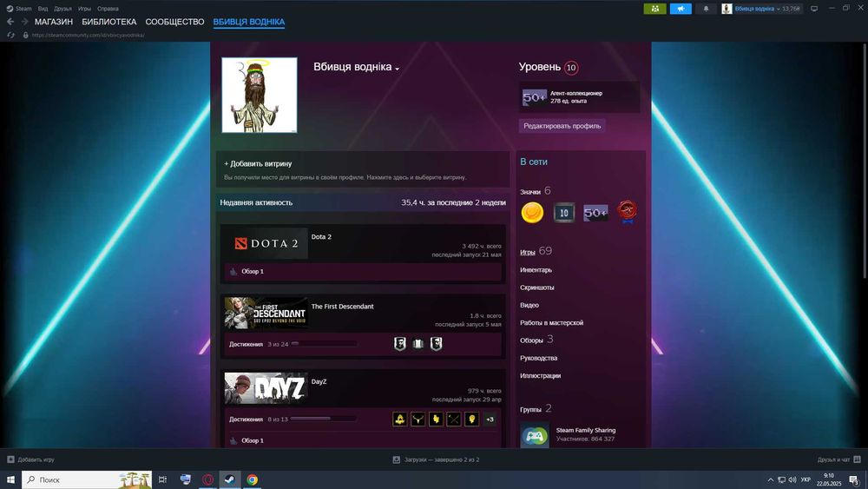Go to the БИБЛИОТЕКА tab
Image resolution: width=868 pixels, height=489 pixels.
(109, 22)
